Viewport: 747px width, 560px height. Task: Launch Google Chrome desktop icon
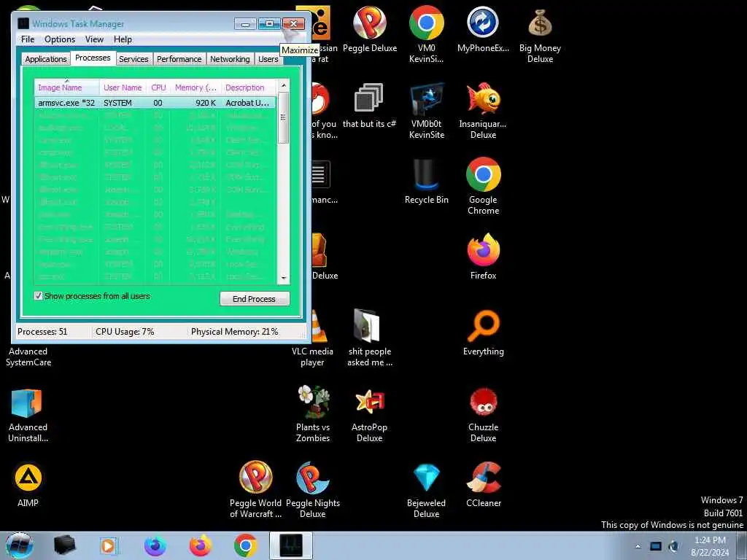tap(483, 186)
